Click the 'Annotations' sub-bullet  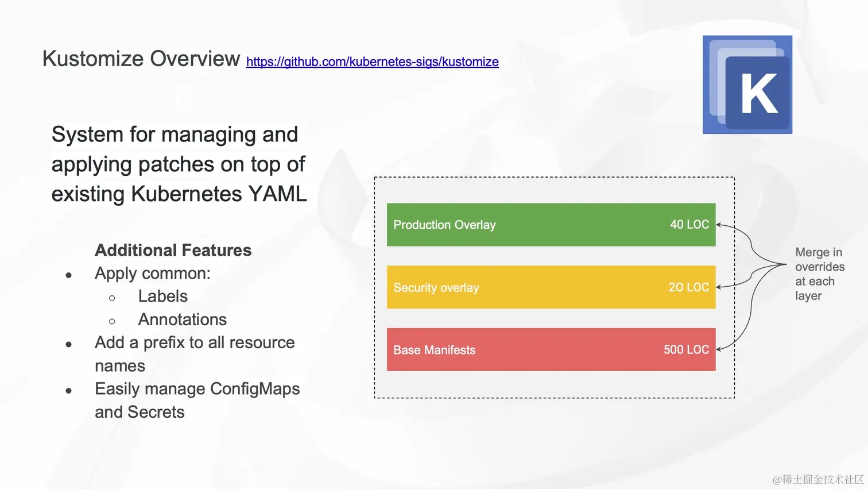pos(183,319)
